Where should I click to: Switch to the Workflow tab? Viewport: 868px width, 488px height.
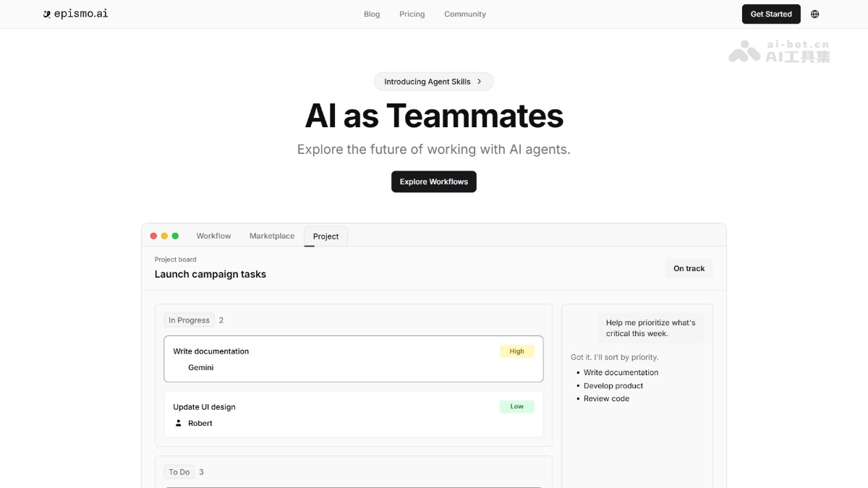pyautogui.click(x=213, y=236)
